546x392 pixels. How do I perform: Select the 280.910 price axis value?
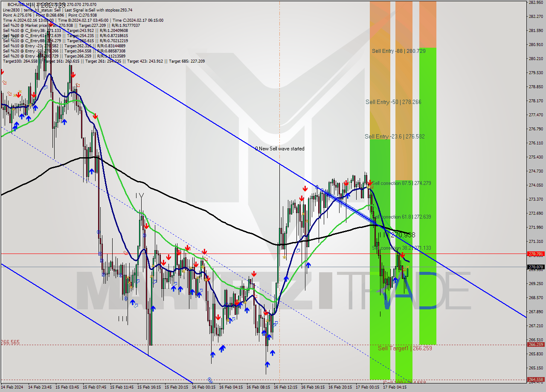click(x=536, y=44)
